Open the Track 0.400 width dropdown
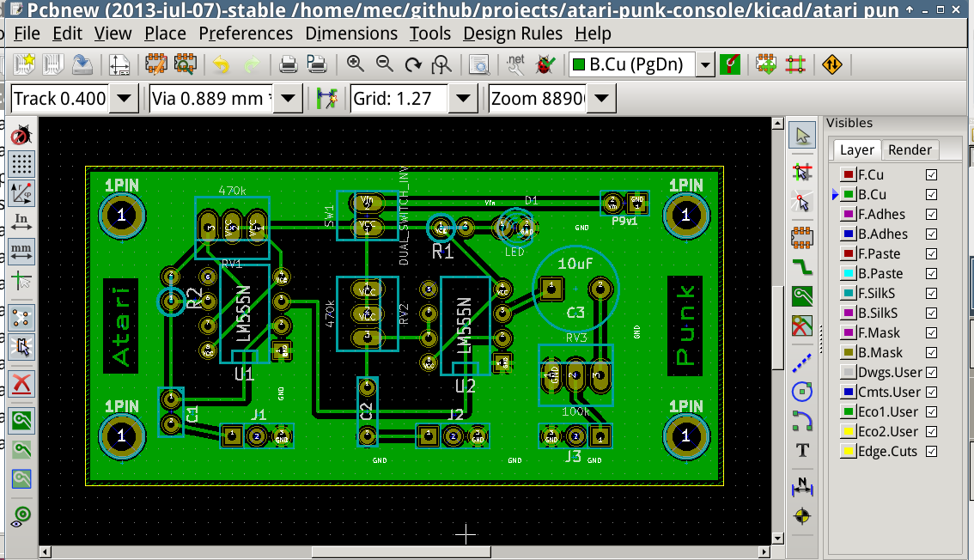Image resolution: width=974 pixels, height=560 pixels. click(125, 98)
